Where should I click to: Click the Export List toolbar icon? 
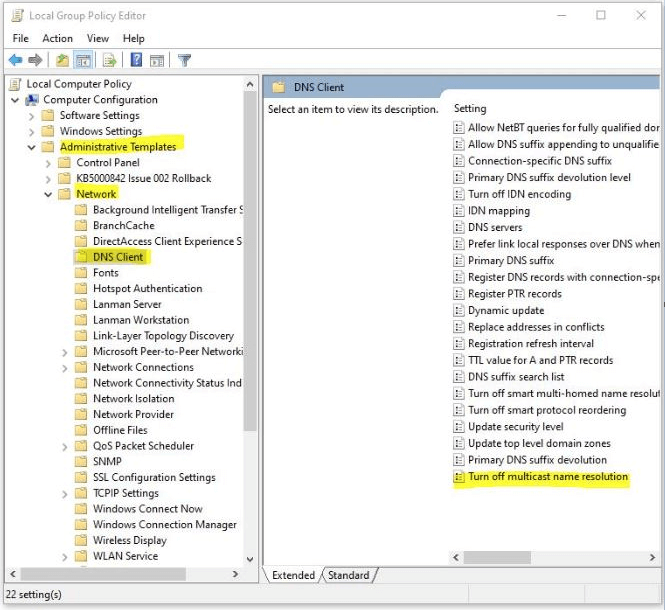pos(109,60)
